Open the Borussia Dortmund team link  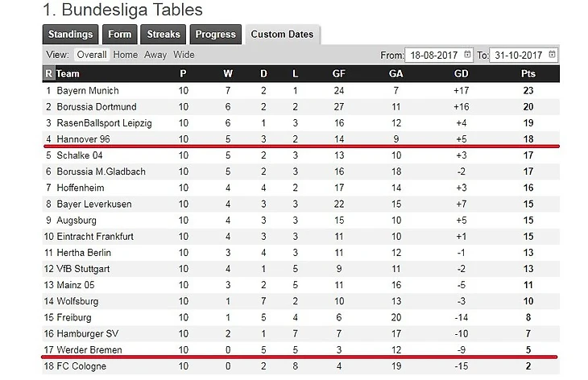[97, 107]
